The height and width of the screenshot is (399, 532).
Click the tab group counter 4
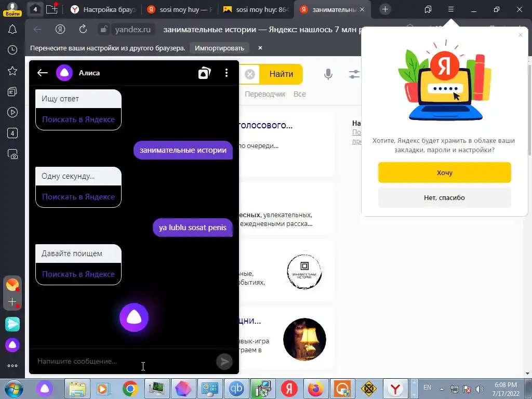[x=35, y=9]
